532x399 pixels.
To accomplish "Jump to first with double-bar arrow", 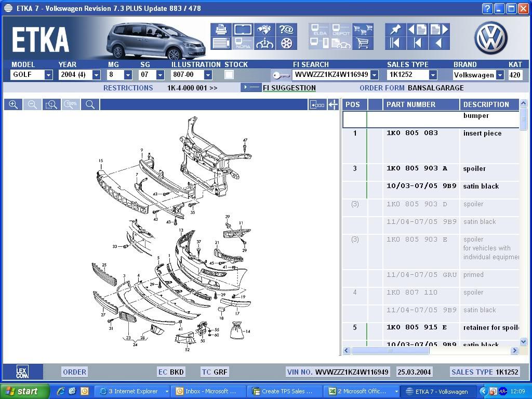I will point(395,43).
